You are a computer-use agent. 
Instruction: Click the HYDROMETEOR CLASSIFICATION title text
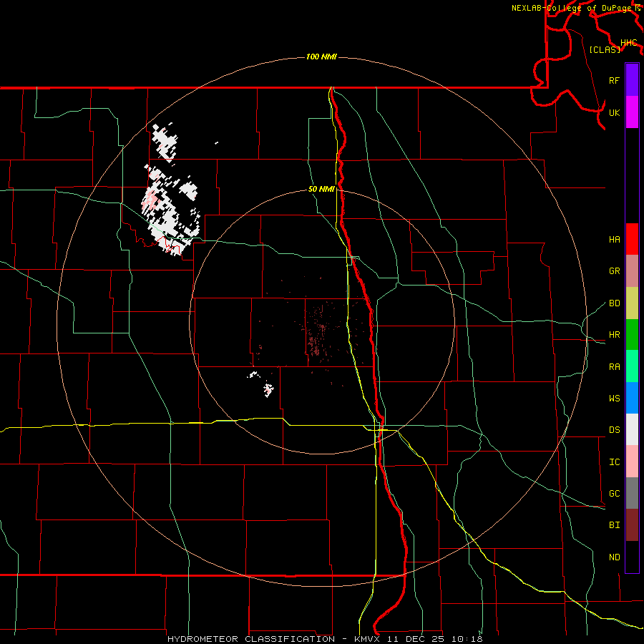251,639
